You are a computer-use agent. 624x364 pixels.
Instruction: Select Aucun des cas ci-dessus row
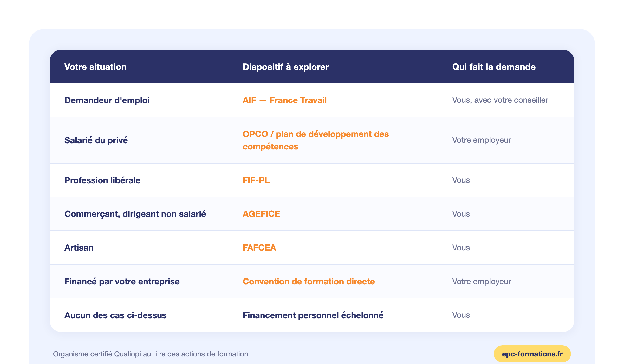(312, 315)
